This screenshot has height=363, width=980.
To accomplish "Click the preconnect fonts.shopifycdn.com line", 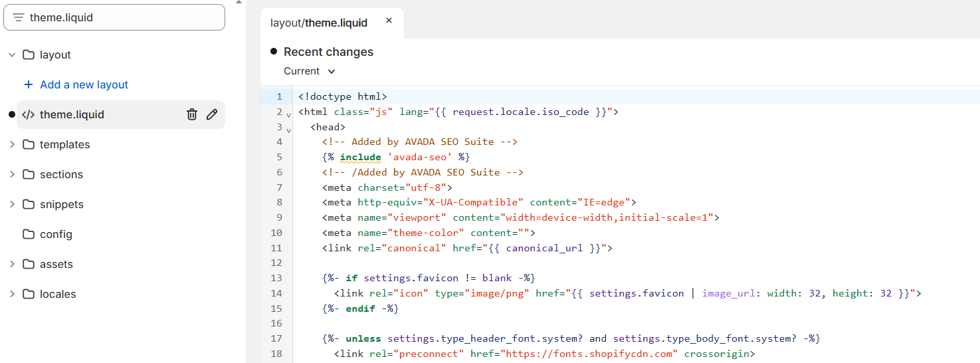I will [x=544, y=354].
